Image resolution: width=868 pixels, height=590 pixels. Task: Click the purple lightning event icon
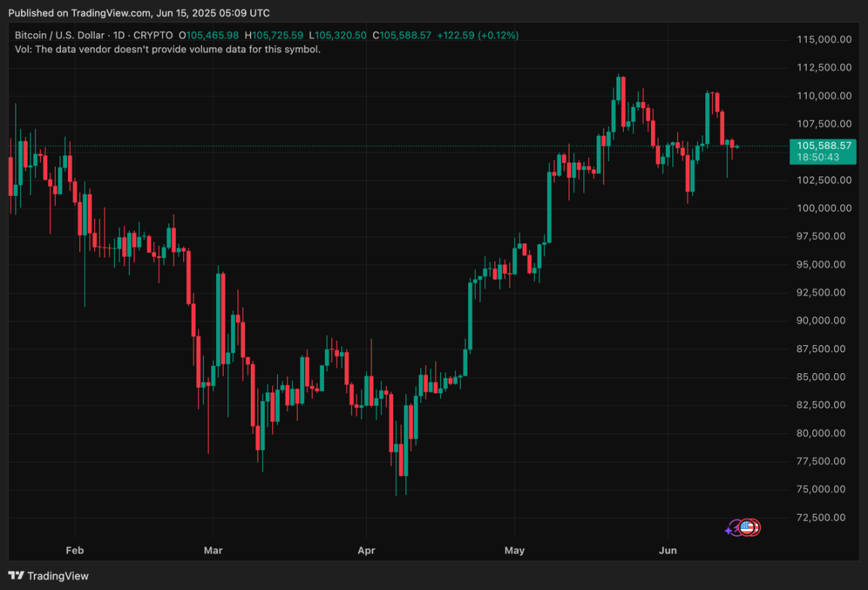tap(735, 528)
